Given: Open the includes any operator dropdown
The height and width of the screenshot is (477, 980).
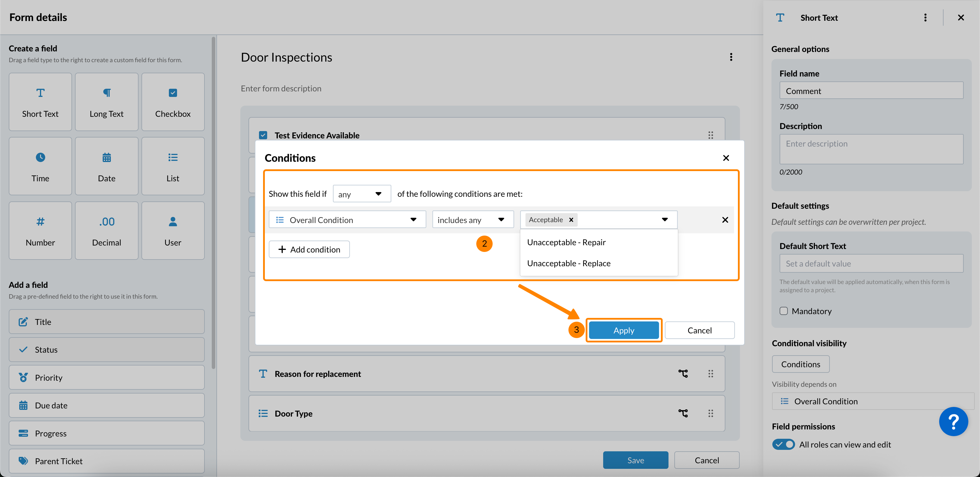Looking at the screenshot, I should (473, 220).
